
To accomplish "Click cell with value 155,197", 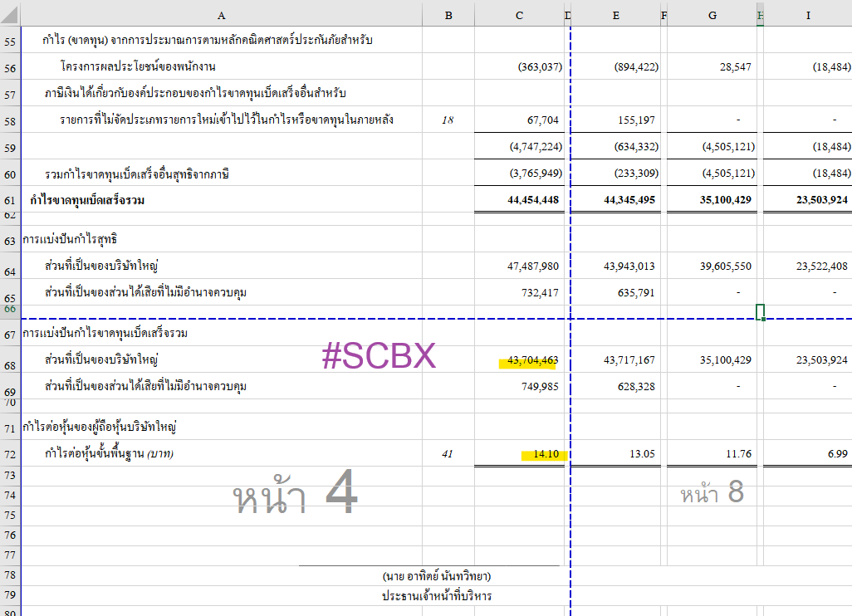I will pyautogui.click(x=636, y=120).
